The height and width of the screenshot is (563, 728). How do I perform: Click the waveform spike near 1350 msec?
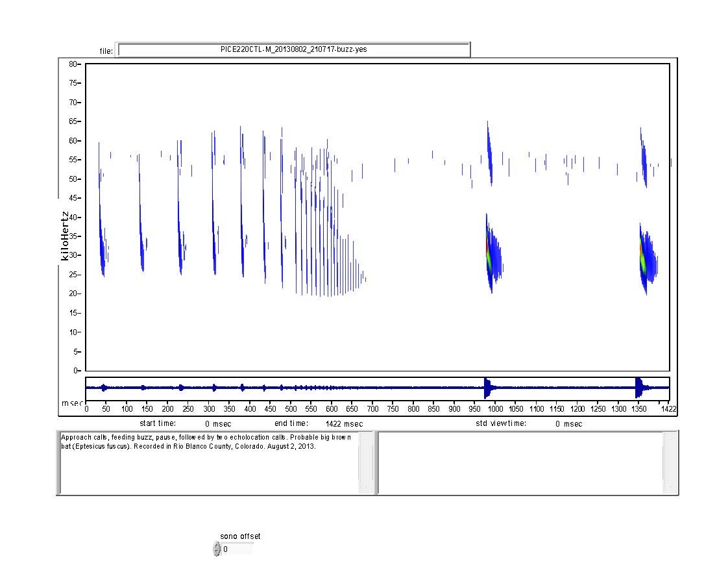pos(639,388)
